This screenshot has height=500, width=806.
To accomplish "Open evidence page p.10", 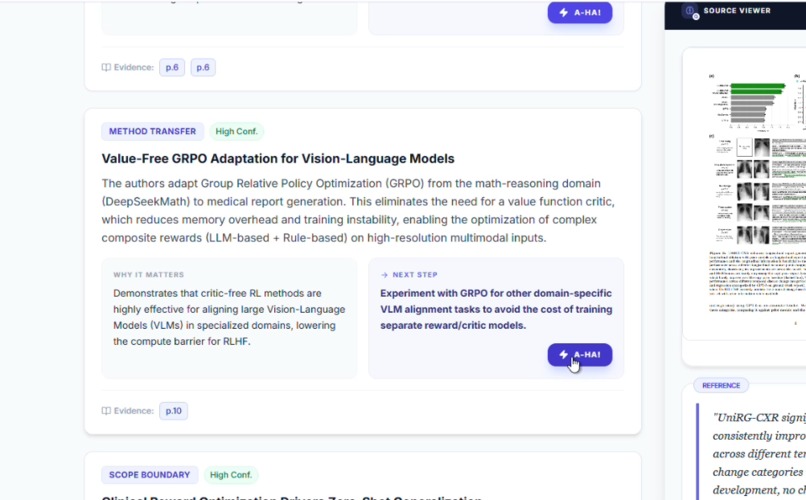I will pyautogui.click(x=173, y=411).
